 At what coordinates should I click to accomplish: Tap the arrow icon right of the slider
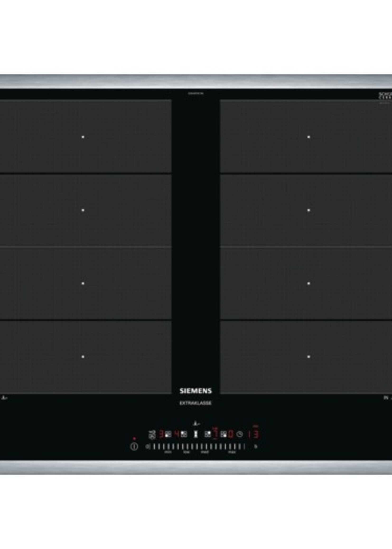coord(256,447)
